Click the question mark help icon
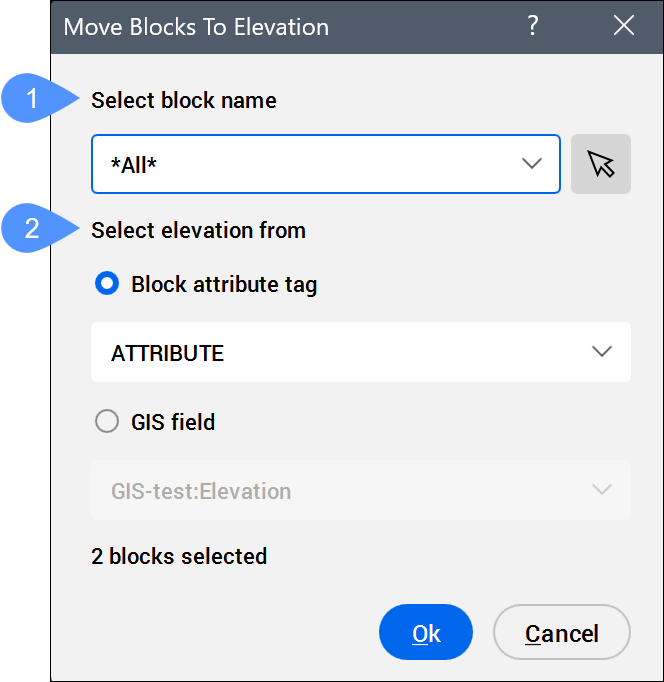 pos(534,26)
